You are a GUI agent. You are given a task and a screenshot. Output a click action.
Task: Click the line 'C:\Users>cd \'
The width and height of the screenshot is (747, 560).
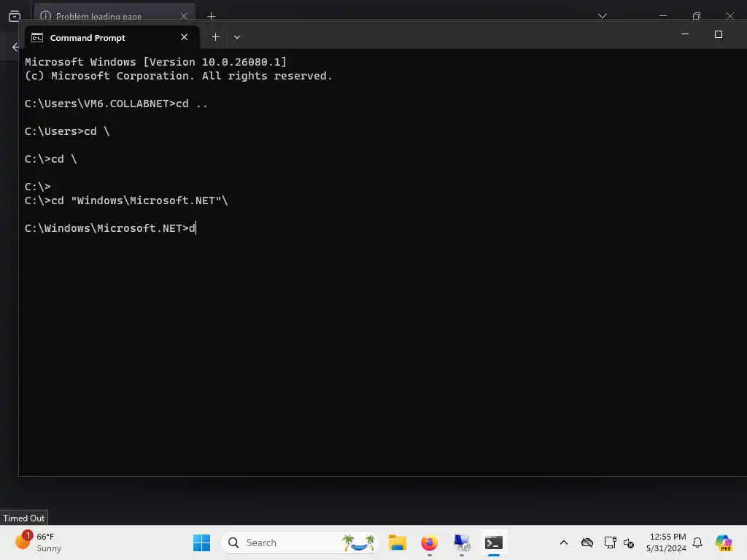[67, 131]
